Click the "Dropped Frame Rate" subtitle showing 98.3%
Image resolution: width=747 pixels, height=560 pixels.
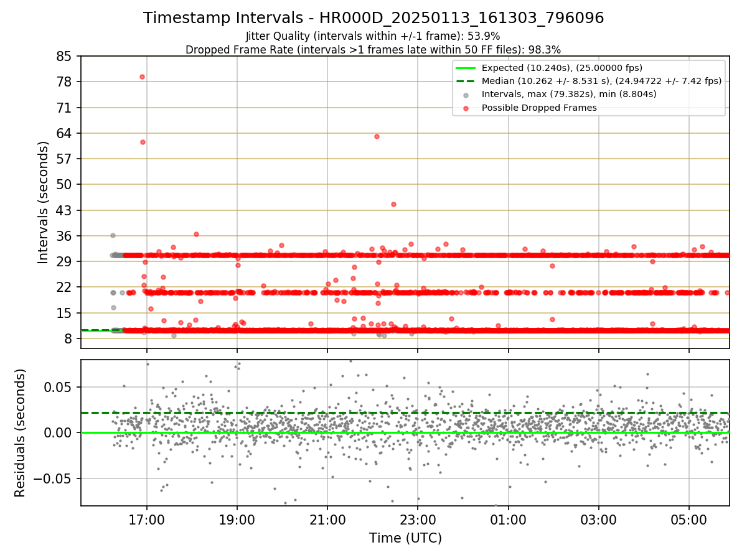point(373,49)
